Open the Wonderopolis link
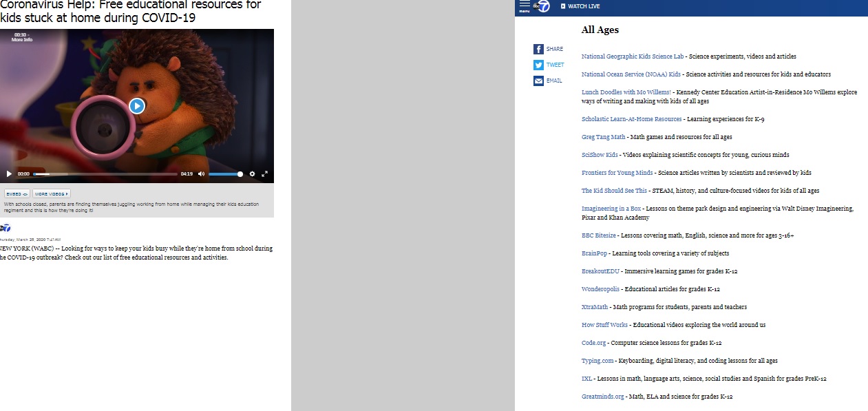Screen dimensions: 868x411 (x=601, y=289)
